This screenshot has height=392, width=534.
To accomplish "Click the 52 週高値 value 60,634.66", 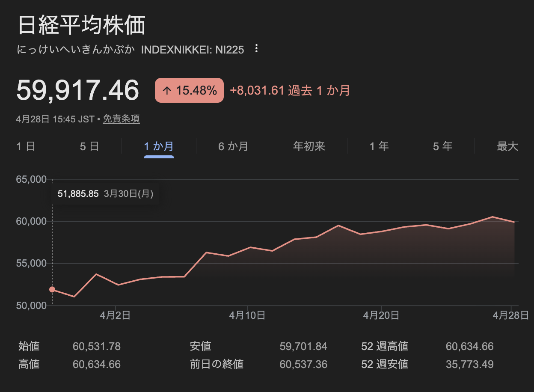I will point(469,346).
